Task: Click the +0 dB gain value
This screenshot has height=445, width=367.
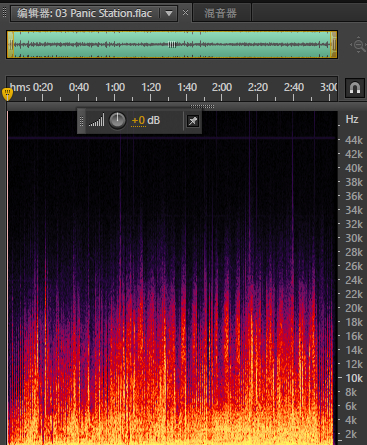Action: (146, 120)
